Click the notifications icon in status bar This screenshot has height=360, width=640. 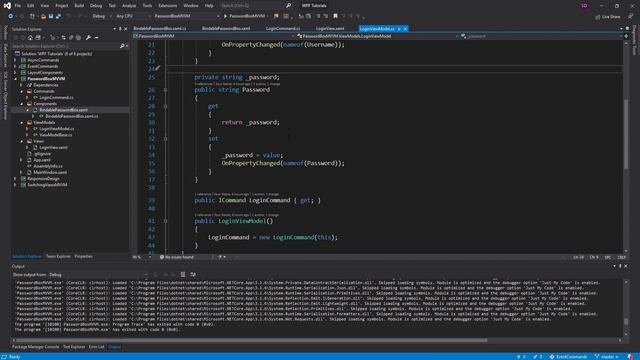point(631,357)
